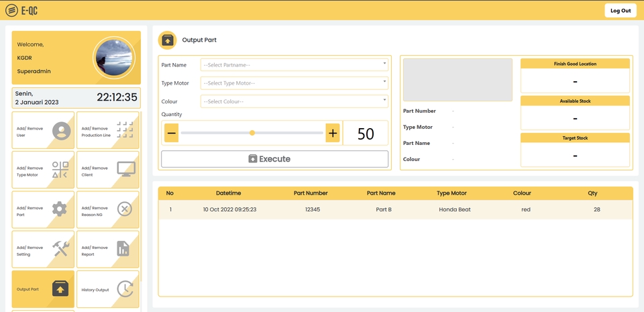Open History Output clock icon
The height and width of the screenshot is (312, 644).
(x=125, y=289)
